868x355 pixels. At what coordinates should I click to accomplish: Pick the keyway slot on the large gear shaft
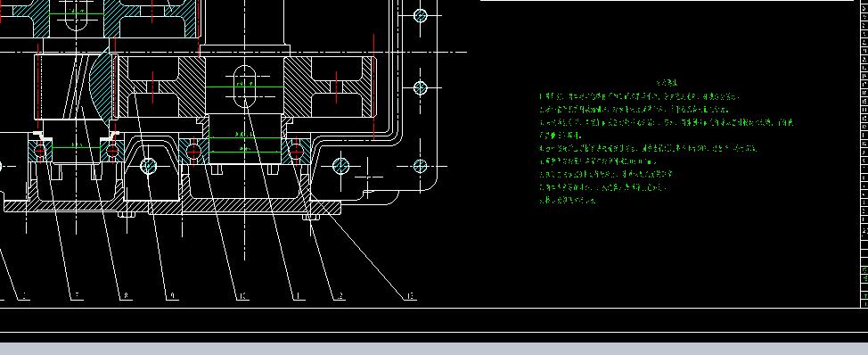[244, 86]
